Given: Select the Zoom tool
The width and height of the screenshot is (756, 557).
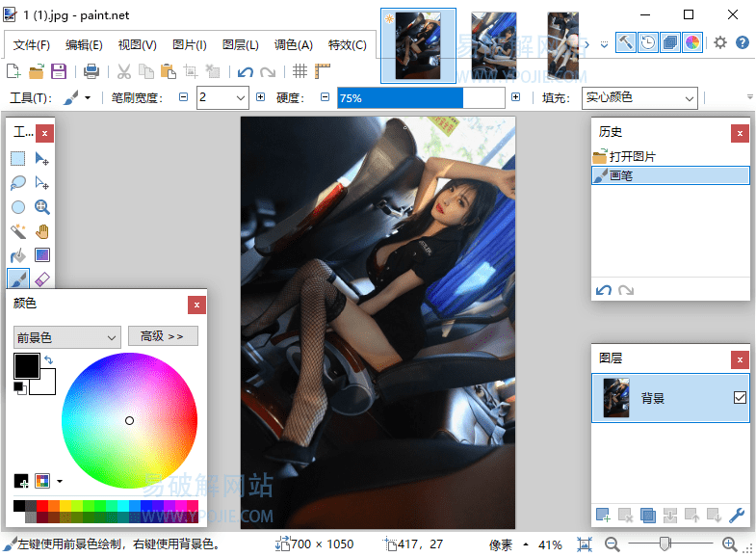Looking at the screenshot, I should click(42, 207).
